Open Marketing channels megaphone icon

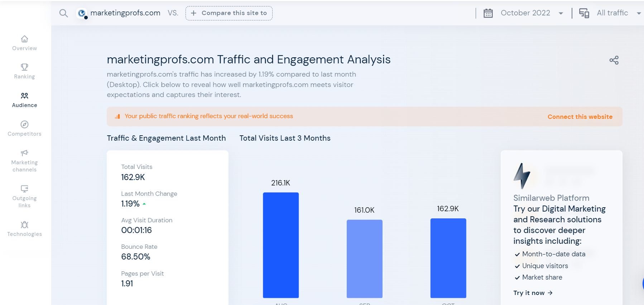tap(24, 153)
